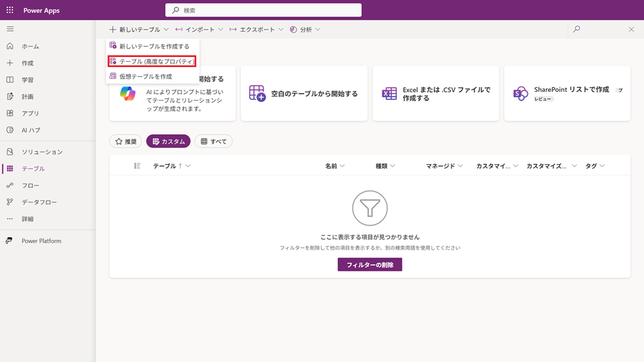
Task: Open the 新しいテーブル dropdown
Action: point(139,29)
